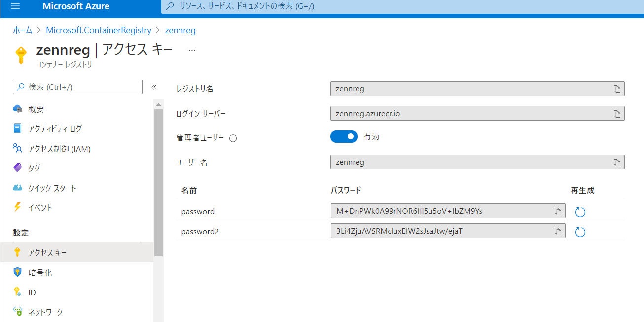The height and width of the screenshot is (322, 644).
Task: Copy the username field value
Action: [617, 162]
